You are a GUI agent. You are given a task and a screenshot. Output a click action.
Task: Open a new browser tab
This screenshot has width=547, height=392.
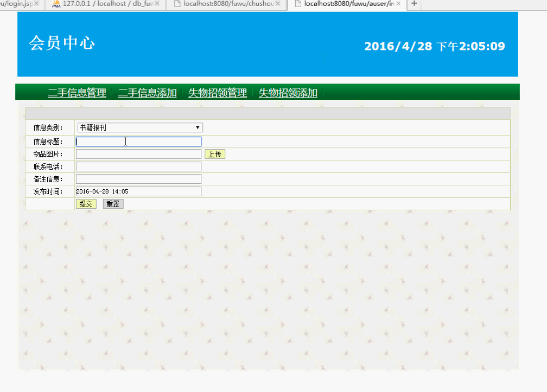click(414, 3)
